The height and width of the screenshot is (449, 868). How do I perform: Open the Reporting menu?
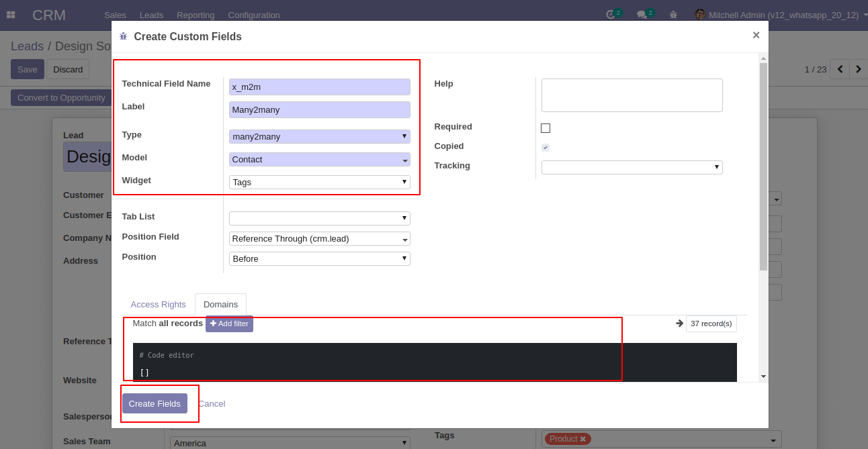click(x=196, y=15)
